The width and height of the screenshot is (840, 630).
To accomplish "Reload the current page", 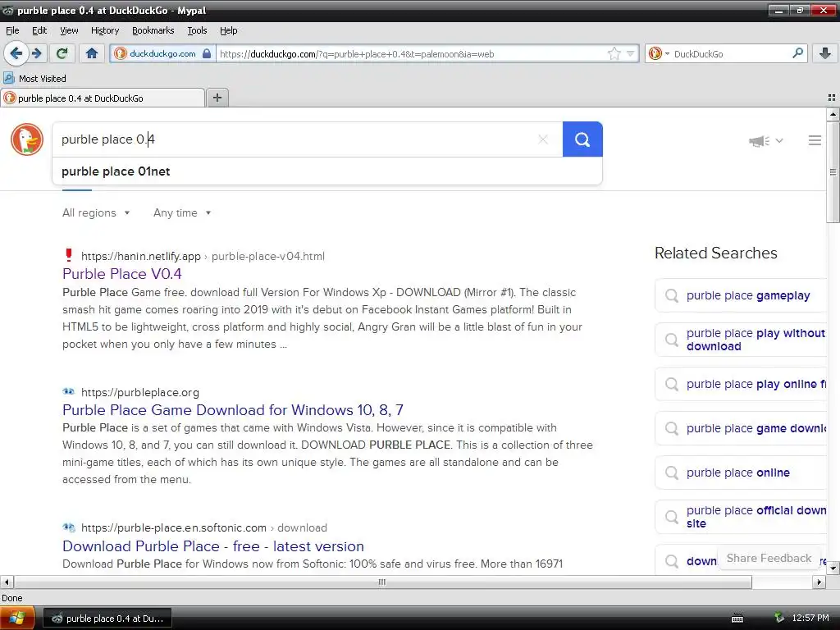I will pos(62,53).
